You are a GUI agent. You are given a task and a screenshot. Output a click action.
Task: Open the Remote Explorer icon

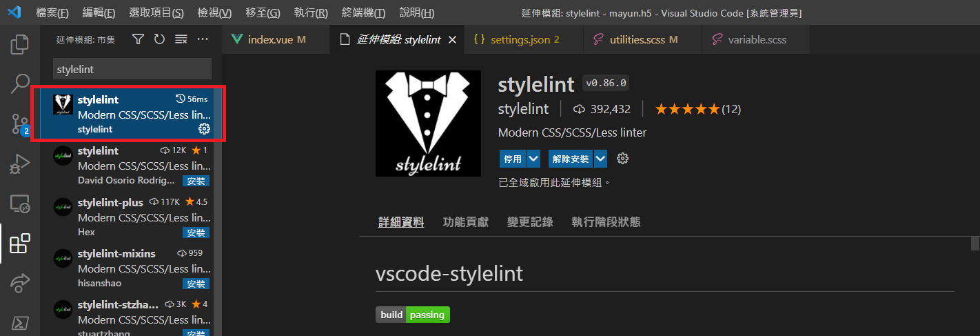pos(20,204)
